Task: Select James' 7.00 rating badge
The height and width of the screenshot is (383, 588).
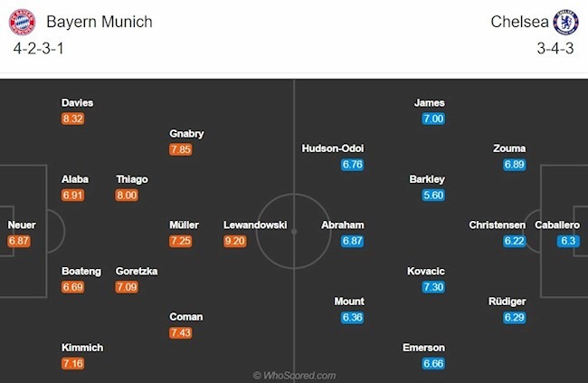Action: [433, 119]
